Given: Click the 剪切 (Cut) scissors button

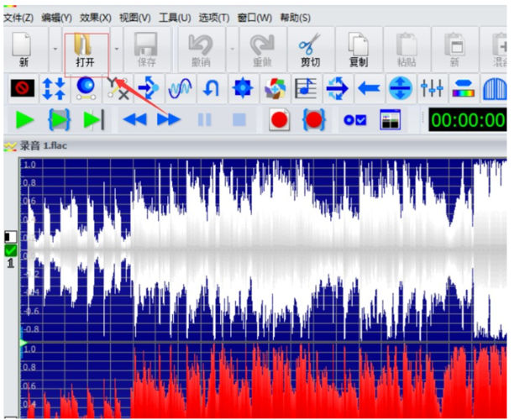Looking at the screenshot, I should tap(311, 50).
